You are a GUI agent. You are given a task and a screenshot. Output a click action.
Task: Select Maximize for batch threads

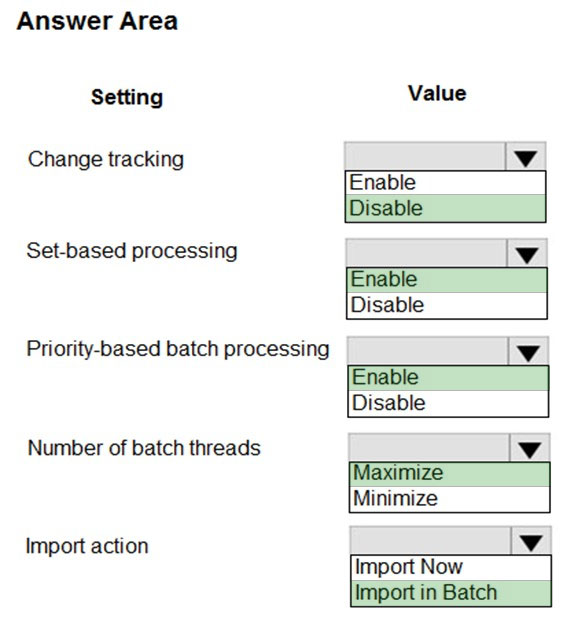[450, 474]
